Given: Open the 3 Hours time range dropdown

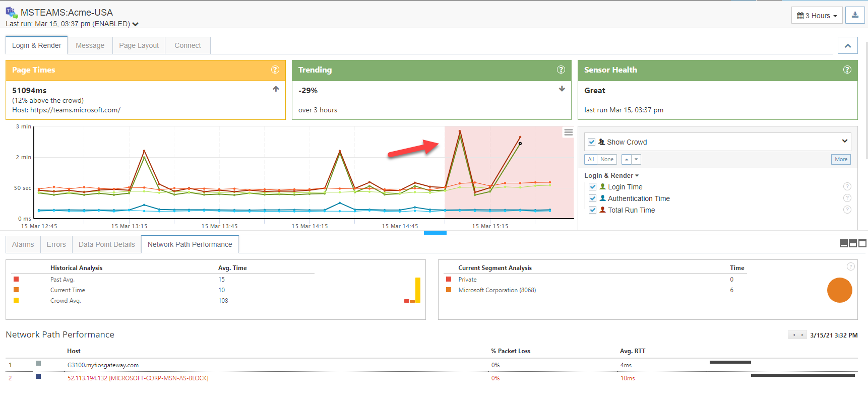Looking at the screenshot, I should 817,15.
